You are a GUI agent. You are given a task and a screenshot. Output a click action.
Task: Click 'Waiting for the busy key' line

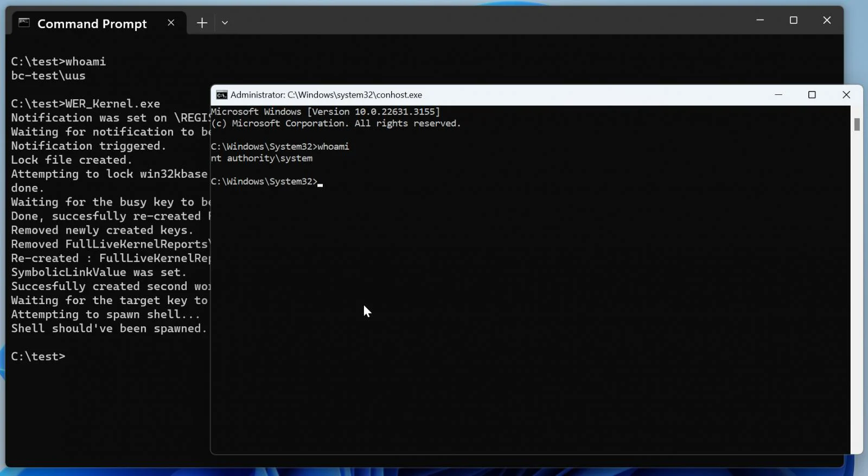click(x=111, y=202)
